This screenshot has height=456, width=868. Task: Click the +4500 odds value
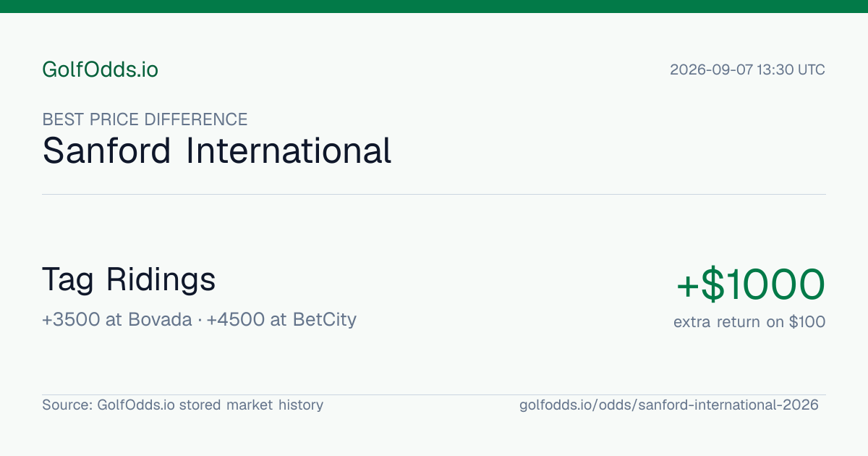pos(236,319)
